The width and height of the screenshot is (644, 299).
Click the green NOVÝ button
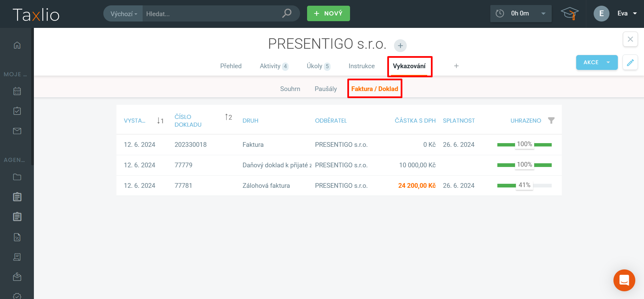[x=328, y=13]
